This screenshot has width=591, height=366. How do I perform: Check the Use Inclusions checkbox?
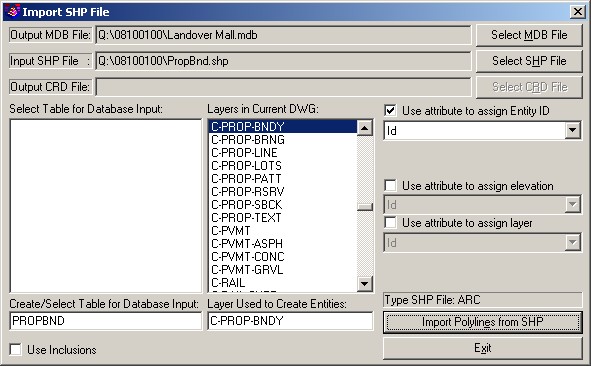click(15, 349)
